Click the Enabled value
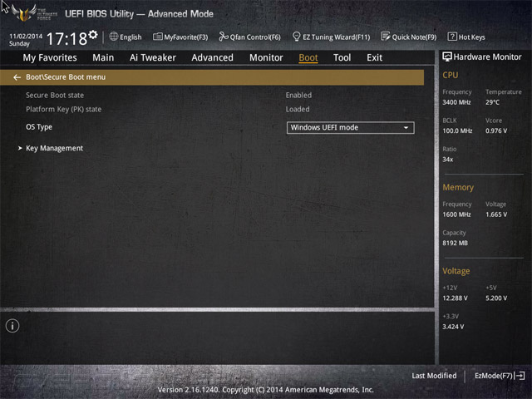This screenshot has width=532, height=399. click(298, 96)
